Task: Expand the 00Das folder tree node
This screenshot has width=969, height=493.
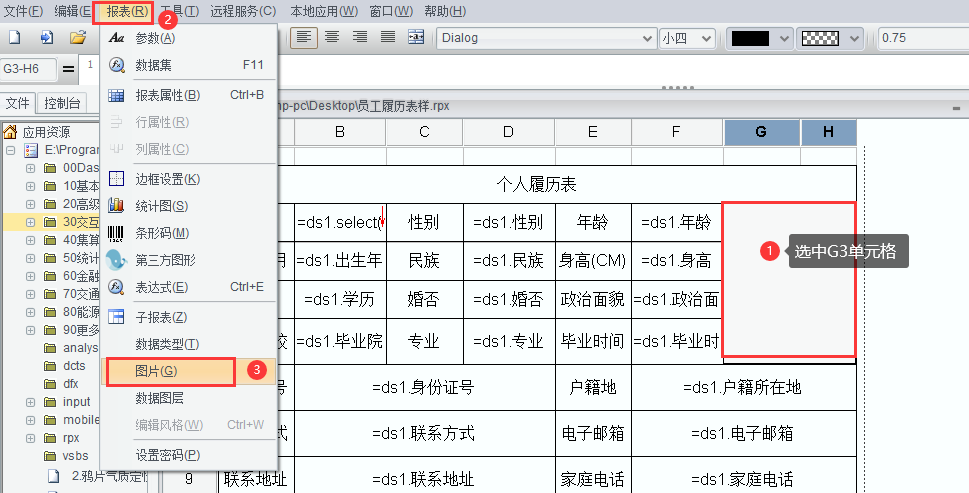Action: pyautogui.click(x=30, y=168)
